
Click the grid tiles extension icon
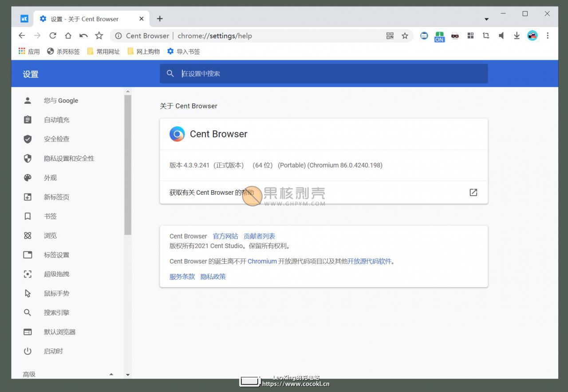(x=470, y=36)
